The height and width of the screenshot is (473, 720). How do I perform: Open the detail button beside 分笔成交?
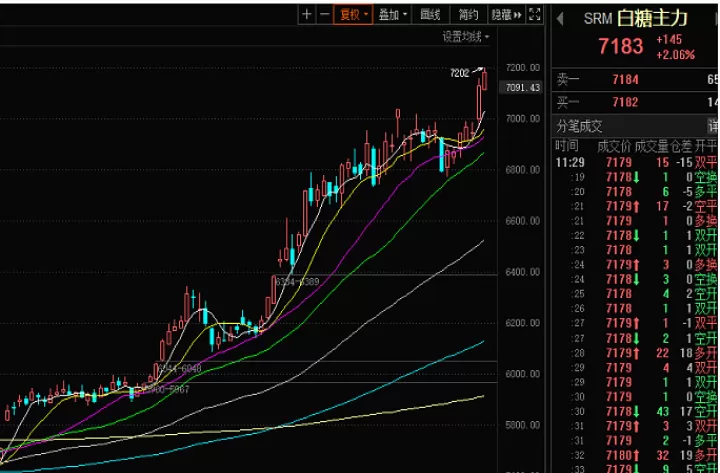pos(713,126)
